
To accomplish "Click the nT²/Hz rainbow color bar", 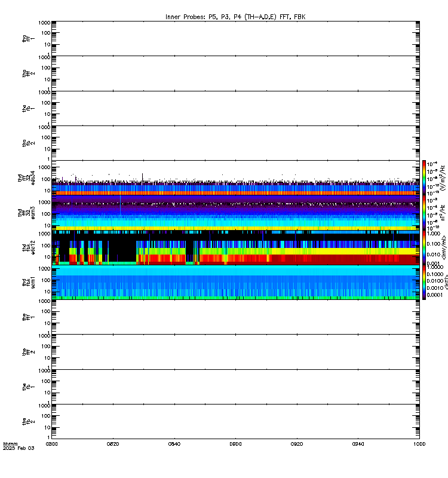I will coord(424,213).
